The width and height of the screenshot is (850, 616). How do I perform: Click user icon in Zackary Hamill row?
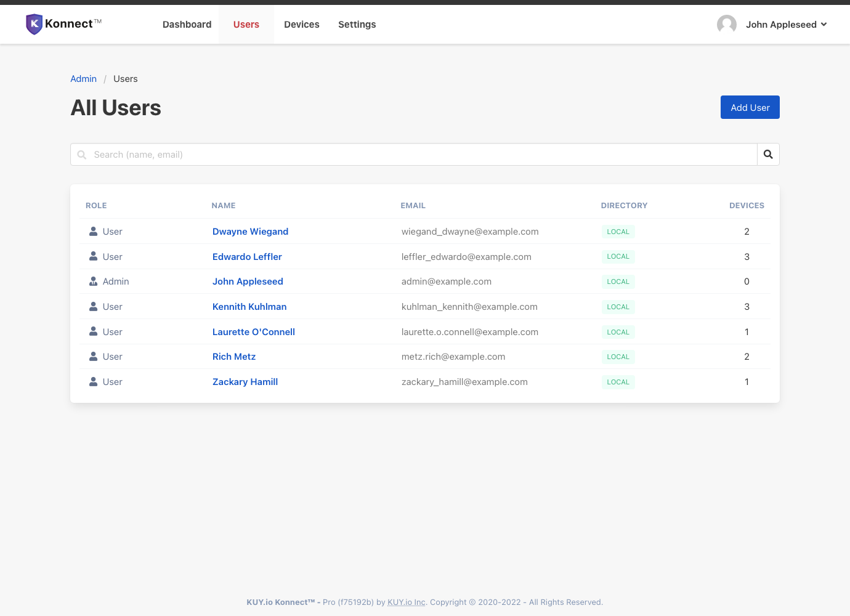coord(94,382)
